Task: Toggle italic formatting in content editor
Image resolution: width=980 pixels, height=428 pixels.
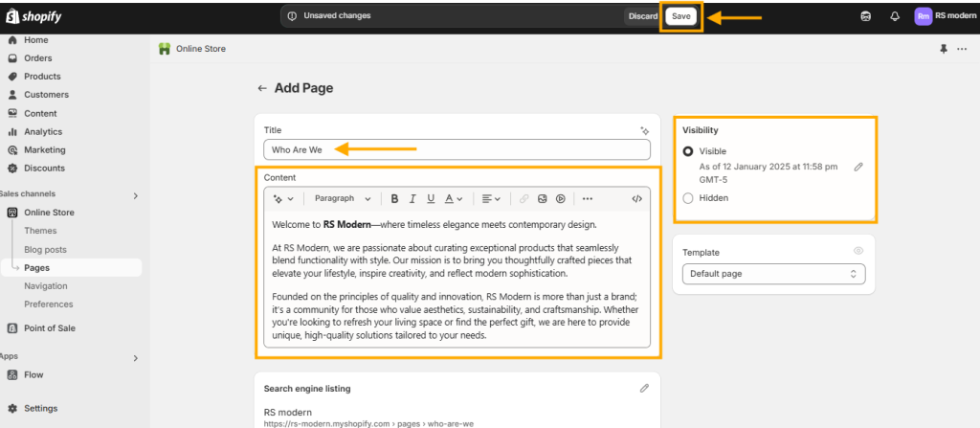Action: click(412, 199)
